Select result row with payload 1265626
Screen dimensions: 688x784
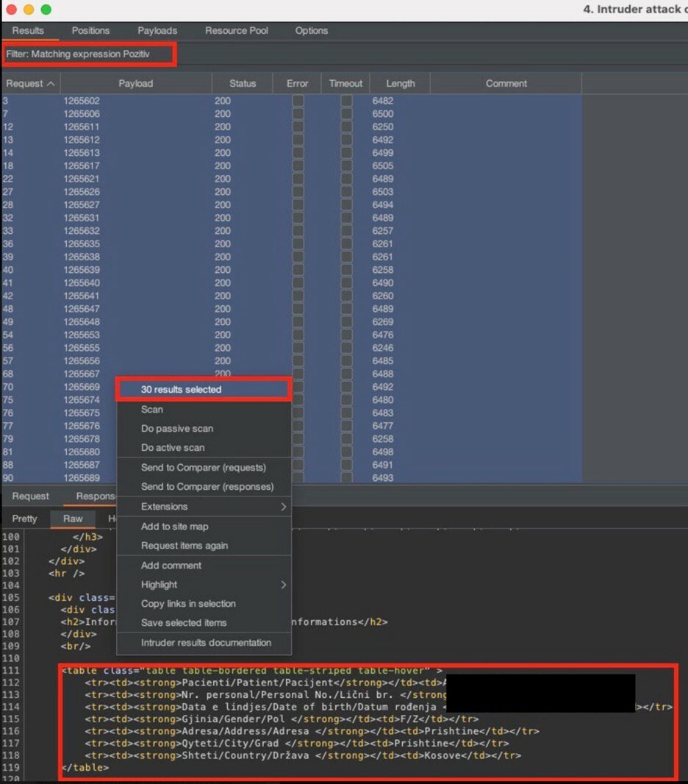pos(292,191)
